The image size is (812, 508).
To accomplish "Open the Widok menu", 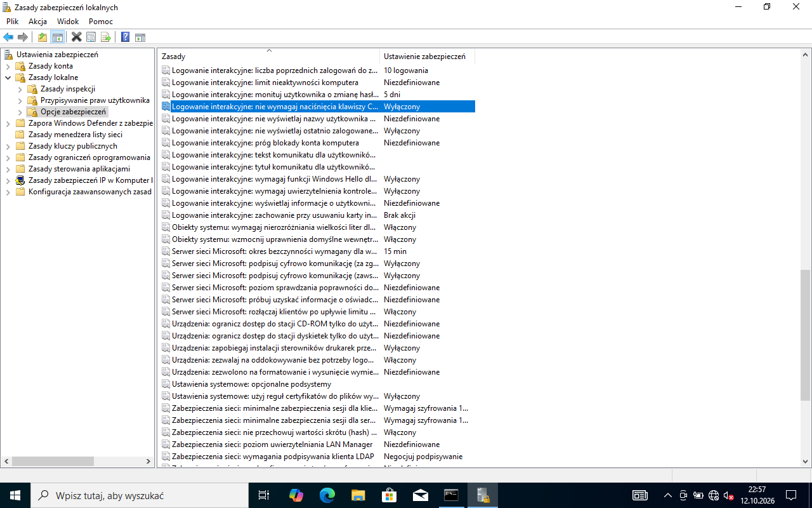I will pos(68,21).
